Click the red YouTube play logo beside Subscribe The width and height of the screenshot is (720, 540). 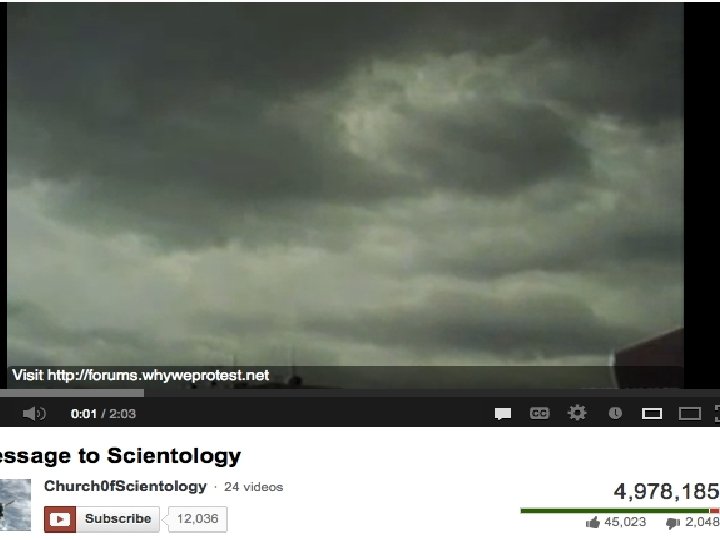pos(60,519)
